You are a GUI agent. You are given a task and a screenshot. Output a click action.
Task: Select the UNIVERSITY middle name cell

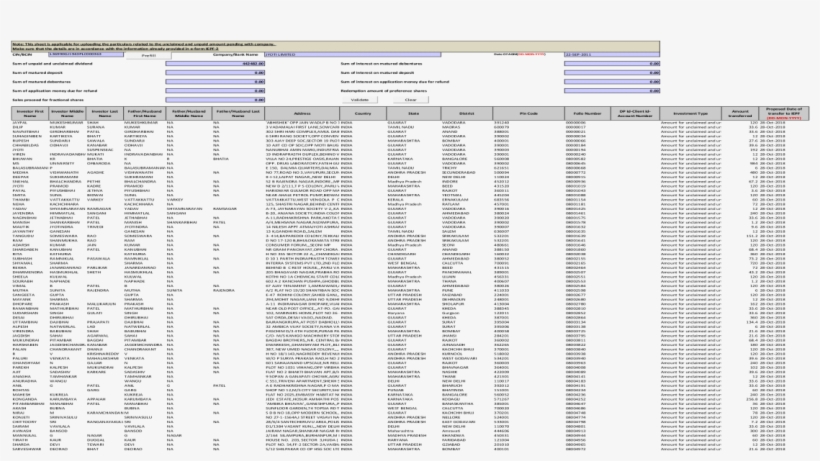pos(67,163)
